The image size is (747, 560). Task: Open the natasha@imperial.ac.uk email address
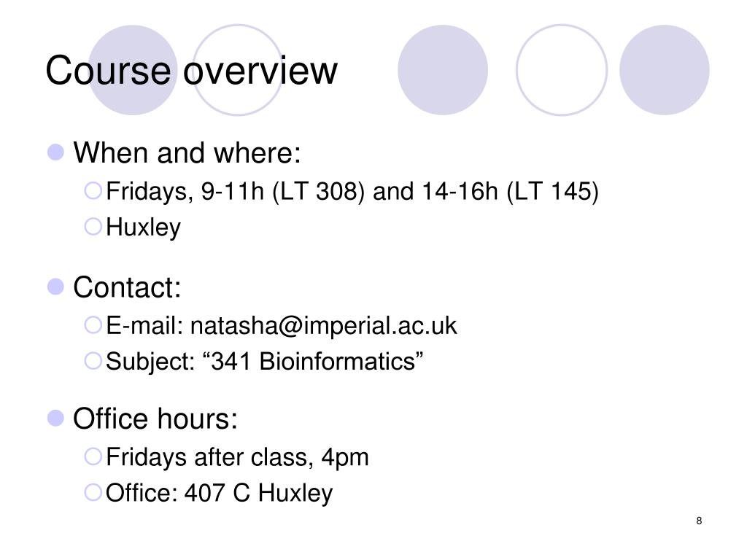323,326
